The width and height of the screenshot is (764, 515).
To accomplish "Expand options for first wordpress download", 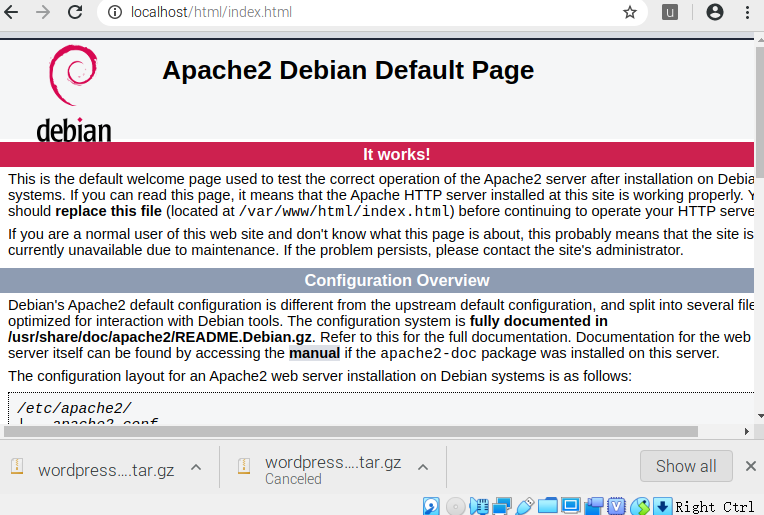I will (x=196, y=467).
